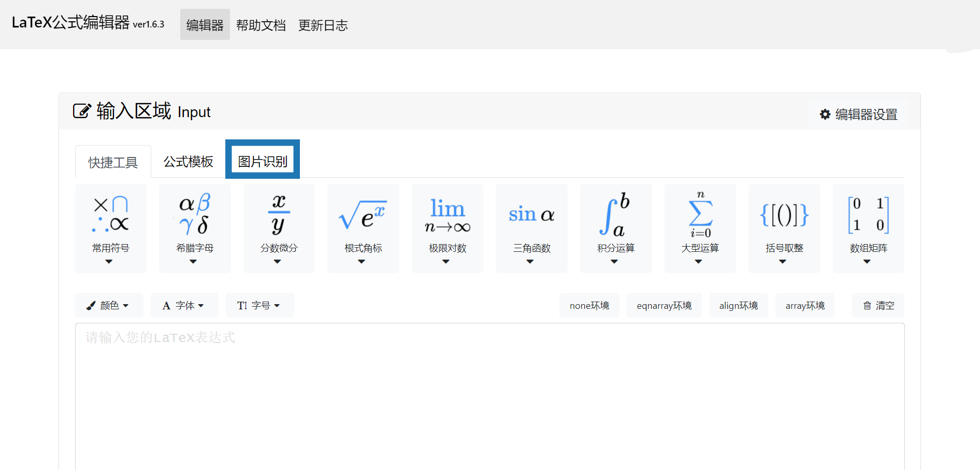Select the eqnarray环境 button
This screenshot has height=470, width=980.
664,306
